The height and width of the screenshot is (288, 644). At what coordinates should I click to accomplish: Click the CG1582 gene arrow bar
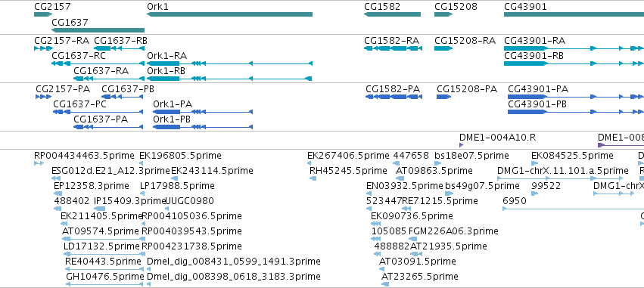click(392, 14)
